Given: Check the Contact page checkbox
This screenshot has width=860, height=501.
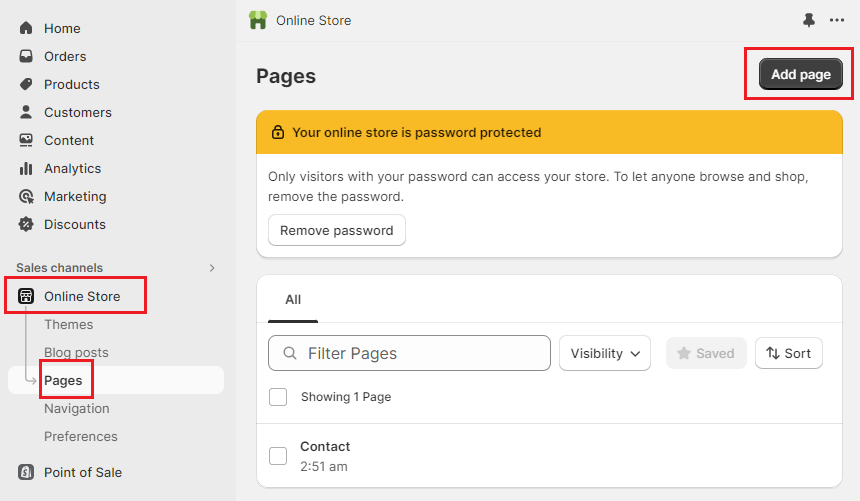Looking at the screenshot, I should point(278,456).
